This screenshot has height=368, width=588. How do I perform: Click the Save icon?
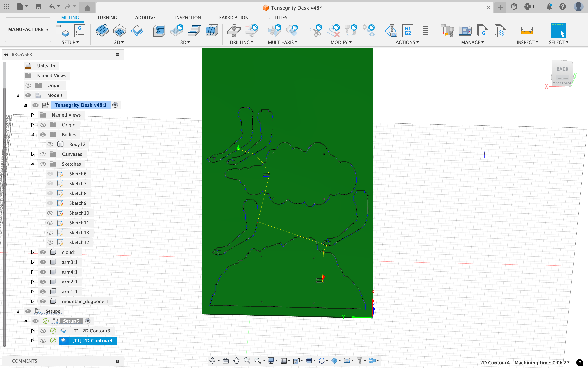pos(38,7)
